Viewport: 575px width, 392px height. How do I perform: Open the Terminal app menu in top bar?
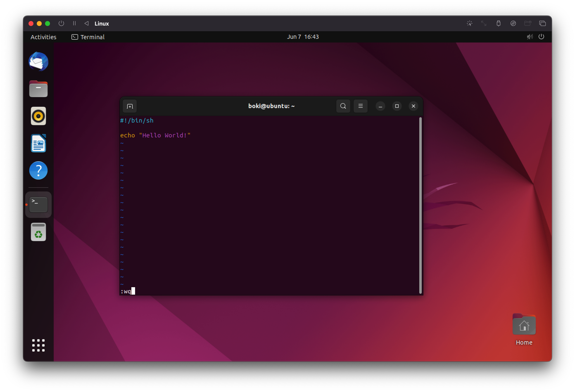(88, 37)
